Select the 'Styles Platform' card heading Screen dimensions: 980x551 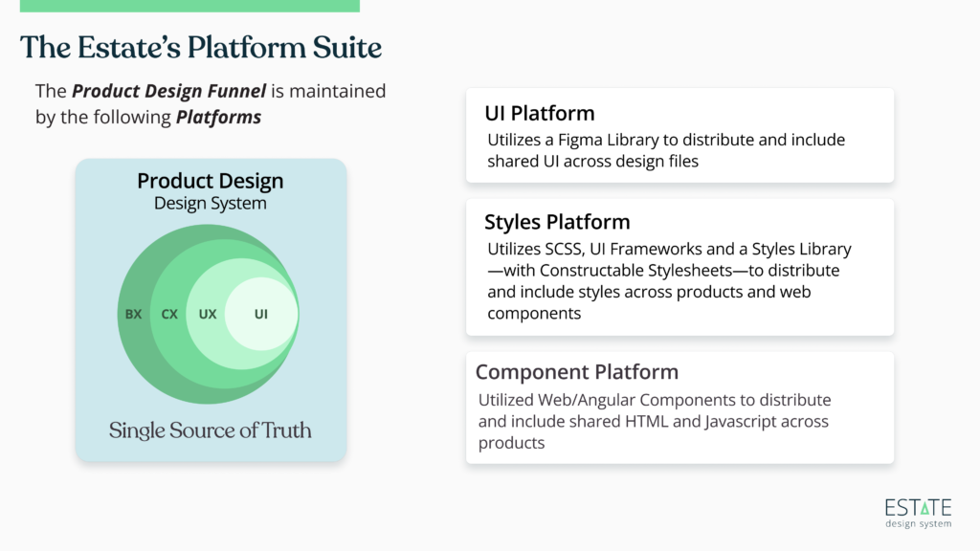(x=557, y=222)
